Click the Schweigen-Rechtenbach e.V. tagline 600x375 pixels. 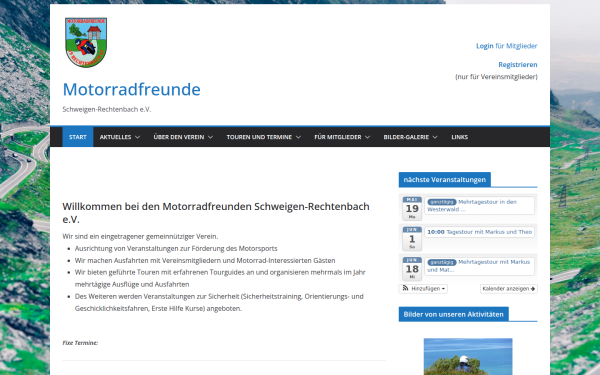tap(107, 109)
